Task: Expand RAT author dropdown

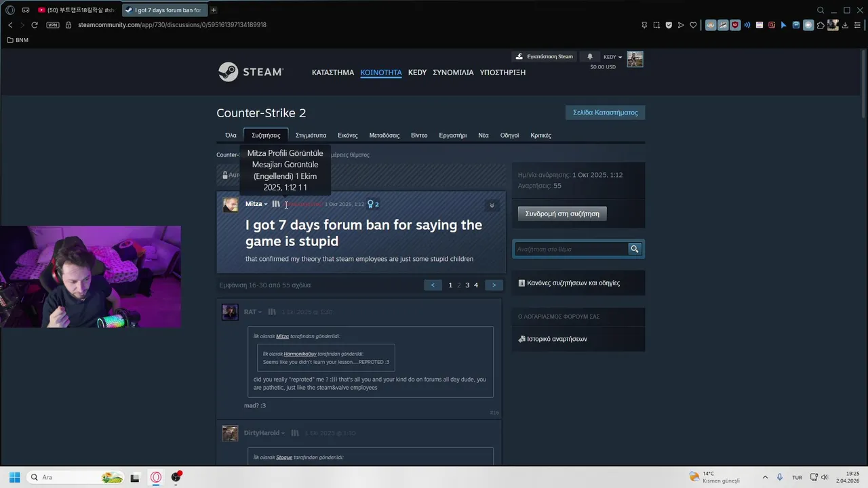Action: (253, 312)
